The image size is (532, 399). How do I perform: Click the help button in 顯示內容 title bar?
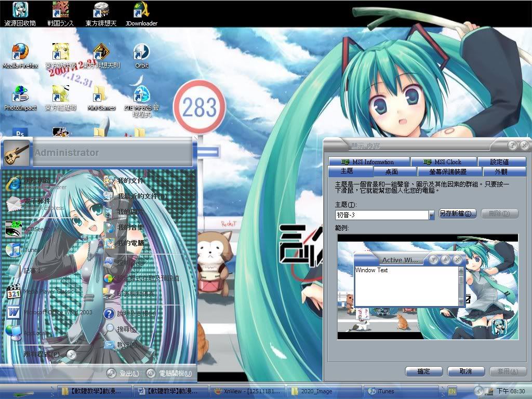pos(512,145)
